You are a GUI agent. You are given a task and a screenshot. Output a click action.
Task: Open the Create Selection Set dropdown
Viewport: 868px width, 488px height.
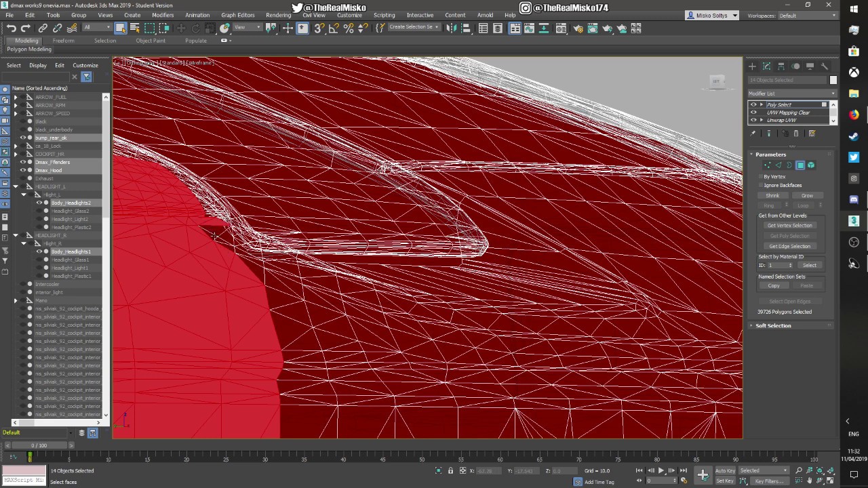pyautogui.click(x=414, y=27)
